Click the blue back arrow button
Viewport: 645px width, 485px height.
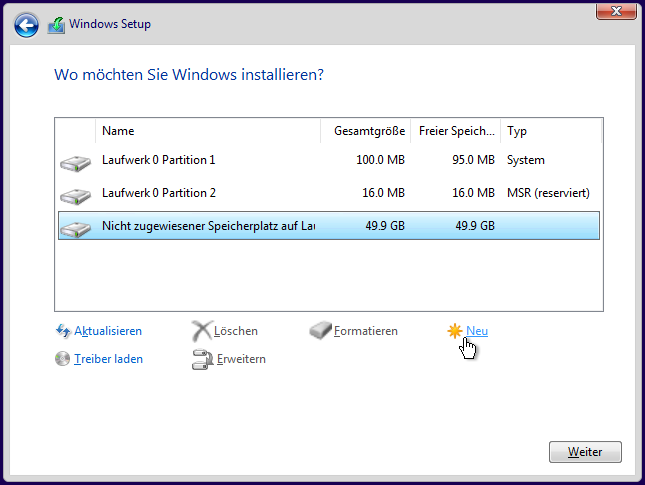pyautogui.click(x=26, y=25)
